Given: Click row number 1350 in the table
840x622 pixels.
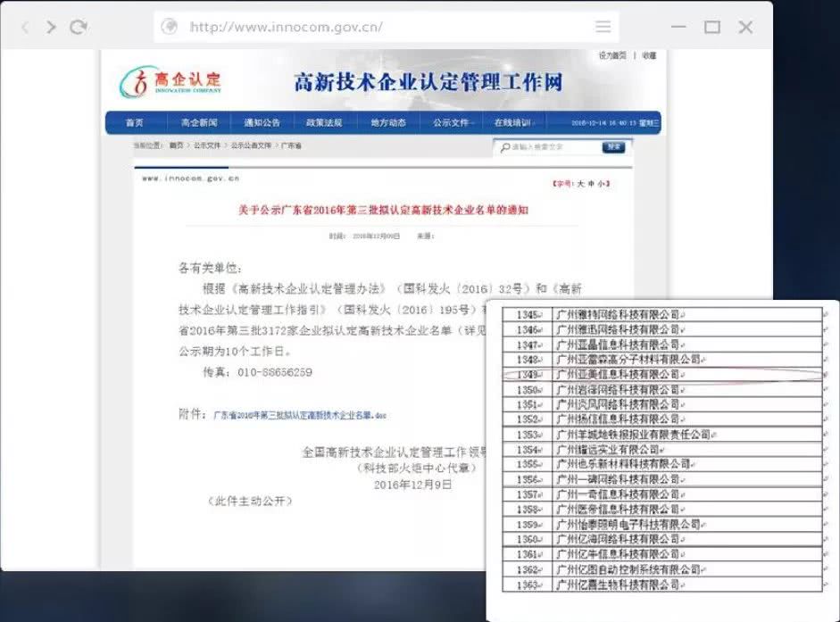Looking at the screenshot, I should tap(528, 390).
